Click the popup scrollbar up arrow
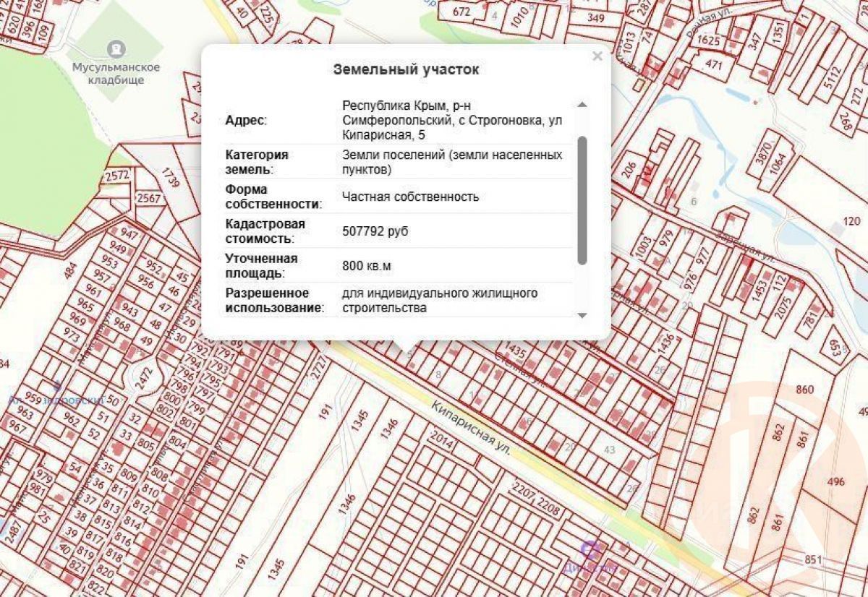 (x=582, y=105)
